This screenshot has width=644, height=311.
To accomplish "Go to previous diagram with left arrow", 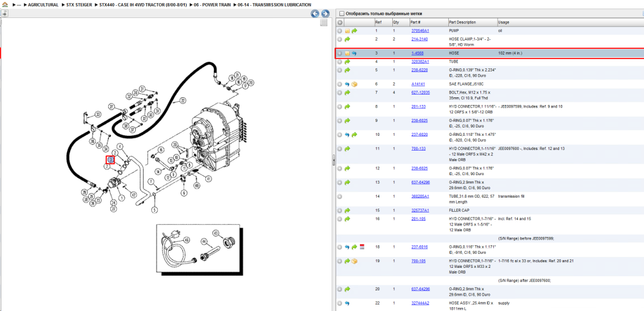I will coord(315,14).
